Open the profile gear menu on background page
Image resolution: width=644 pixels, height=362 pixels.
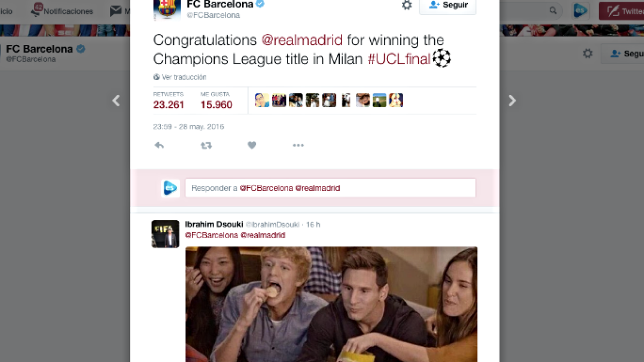[588, 54]
